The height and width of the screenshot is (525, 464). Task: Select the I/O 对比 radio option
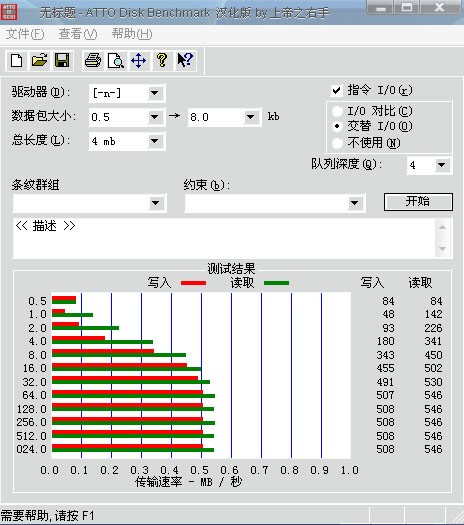[337, 111]
